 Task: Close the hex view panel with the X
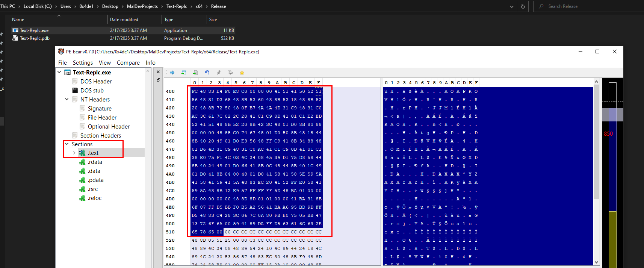point(158,72)
